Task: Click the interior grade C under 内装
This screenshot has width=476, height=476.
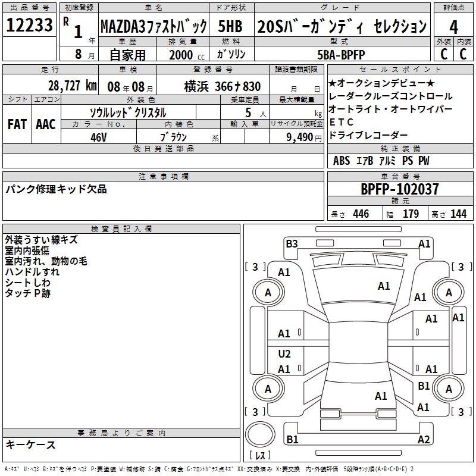Action: [x=463, y=54]
